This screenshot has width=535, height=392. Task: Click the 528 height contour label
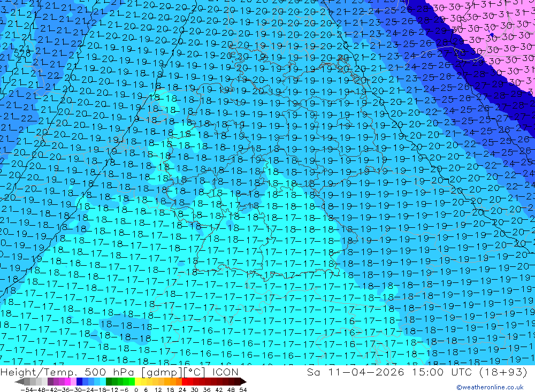click(22, 53)
